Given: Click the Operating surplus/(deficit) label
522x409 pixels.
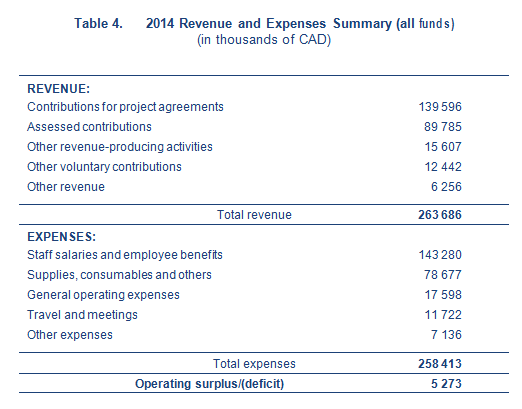Looking at the screenshot, I should pos(210,384).
